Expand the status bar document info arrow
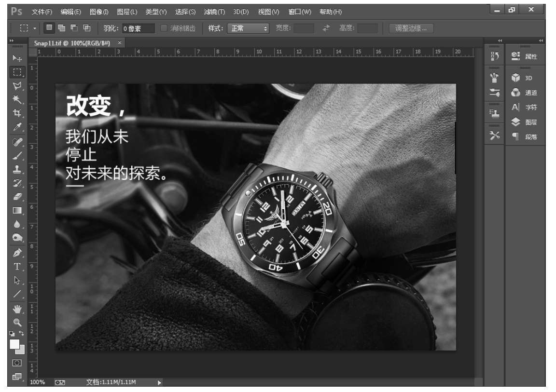The height and width of the screenshot is (392, 556). [x=160, y=382]
